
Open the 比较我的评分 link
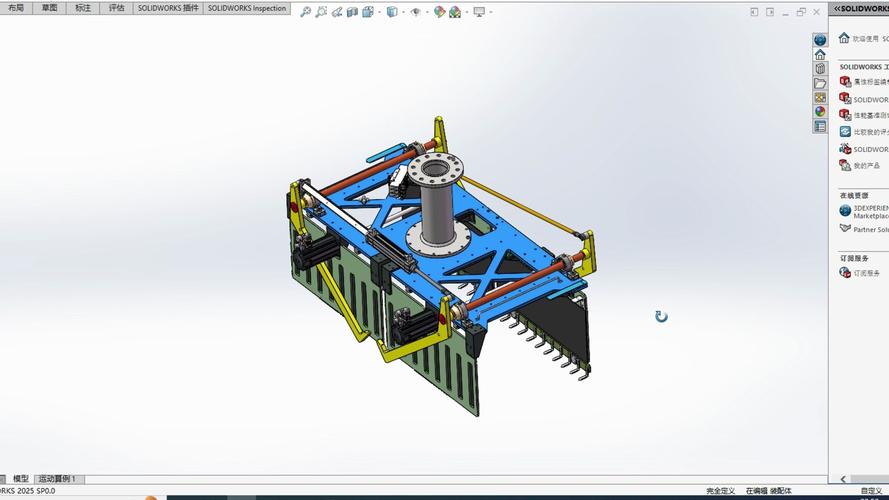click(x=864, y=132)
